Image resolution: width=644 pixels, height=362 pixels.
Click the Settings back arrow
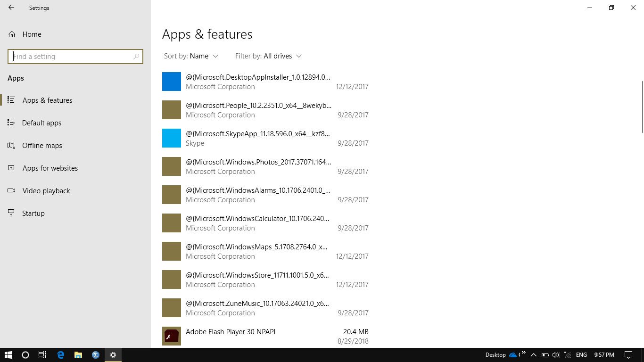coord(11,8)
